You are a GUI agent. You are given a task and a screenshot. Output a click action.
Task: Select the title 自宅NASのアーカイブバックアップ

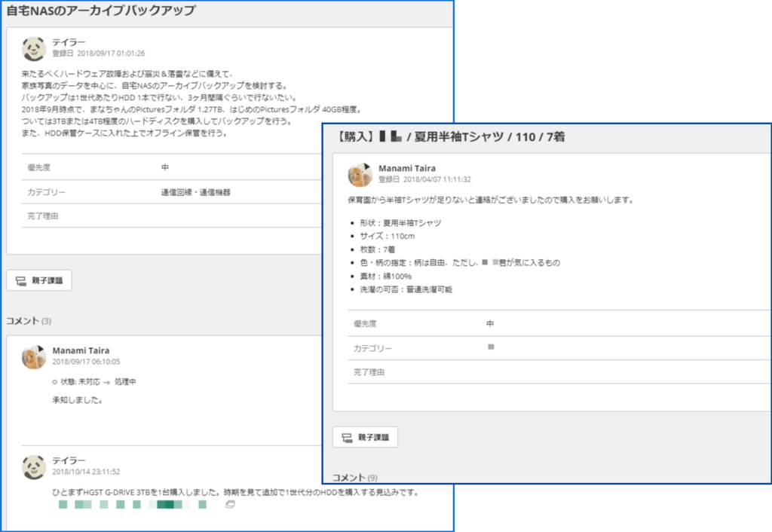(101, 11)
